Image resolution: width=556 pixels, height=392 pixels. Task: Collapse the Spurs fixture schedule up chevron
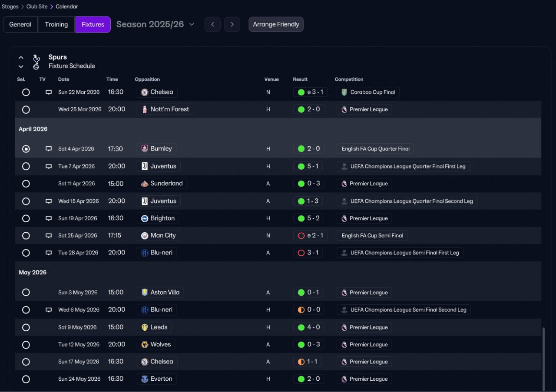(x=21, y=57)
